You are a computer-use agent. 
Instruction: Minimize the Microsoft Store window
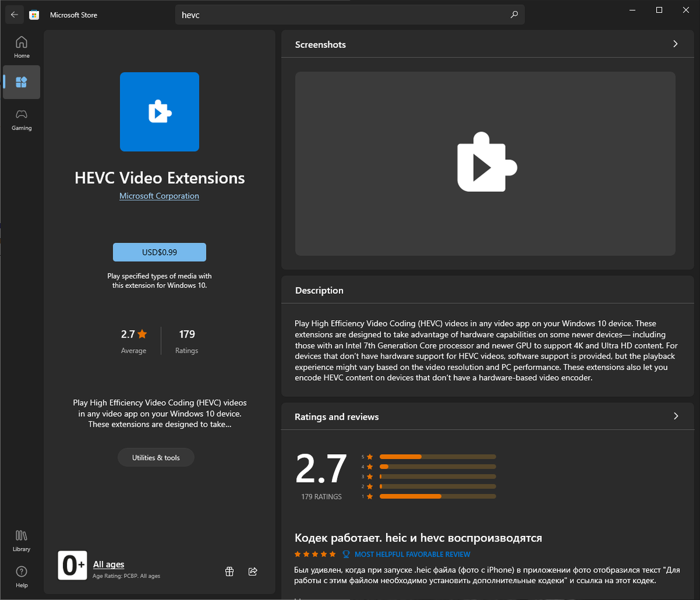pos(632,10)
